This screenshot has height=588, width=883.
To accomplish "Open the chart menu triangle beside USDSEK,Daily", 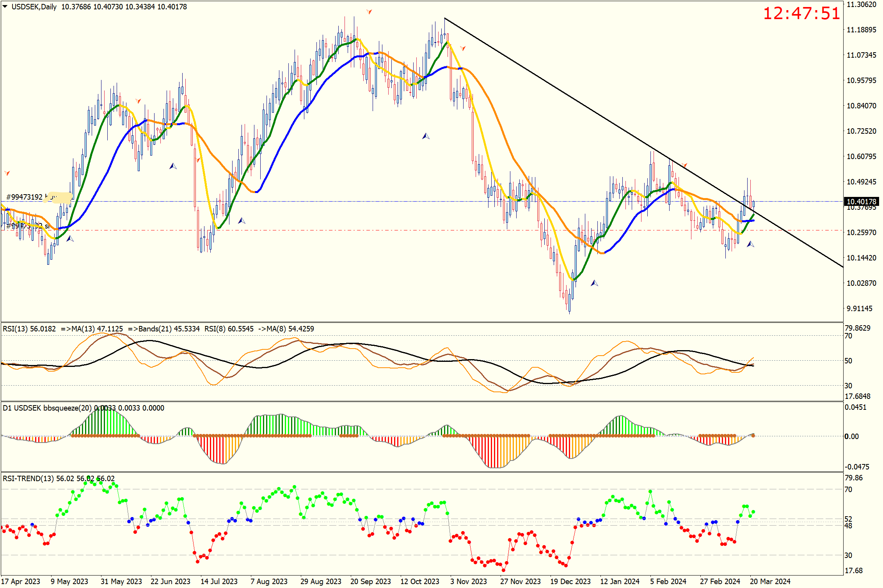I will click(x=5, y=6).
